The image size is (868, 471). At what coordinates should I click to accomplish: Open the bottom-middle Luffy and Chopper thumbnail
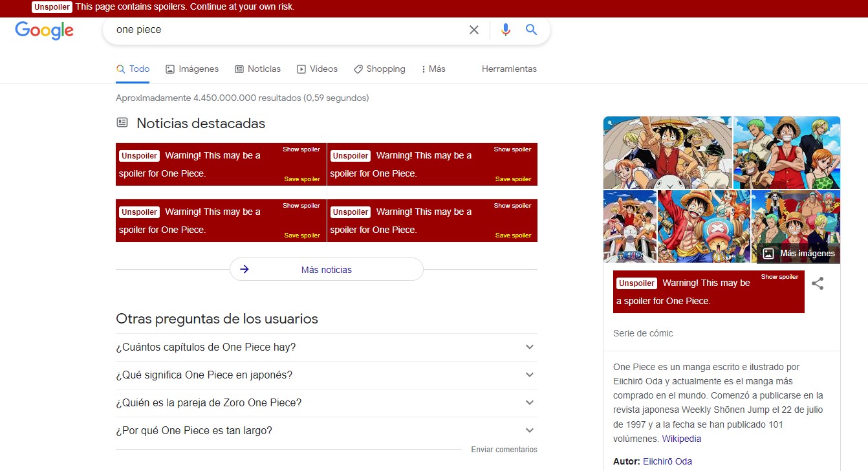pyautogui.click(x=704, y=226)
